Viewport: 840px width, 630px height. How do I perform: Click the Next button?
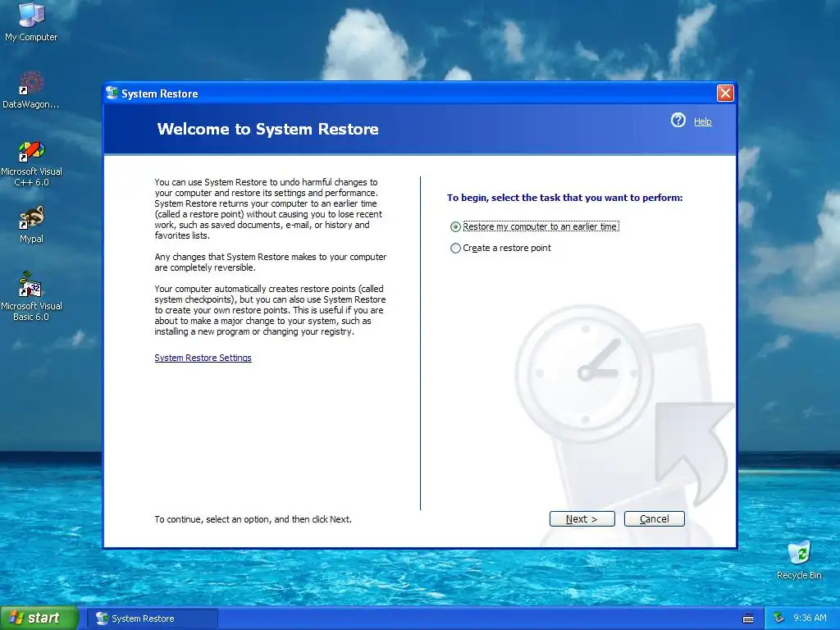[x=582, y=518]
